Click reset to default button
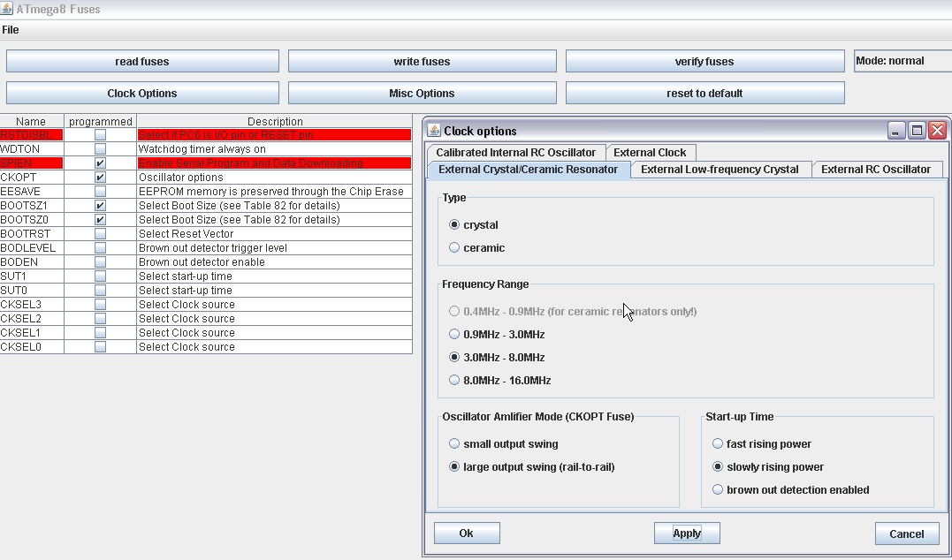The image size is (952, 560). pyautogui.click(x=704, y=94)
